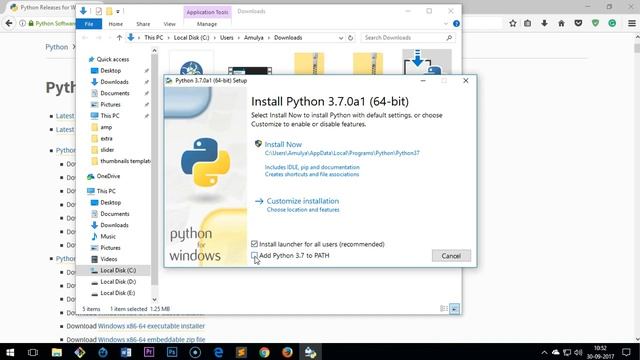The width and height of the screenshot is (640, 360).
Task: Open Firefox hamburger menu
Action: click(x=631, y=24)
